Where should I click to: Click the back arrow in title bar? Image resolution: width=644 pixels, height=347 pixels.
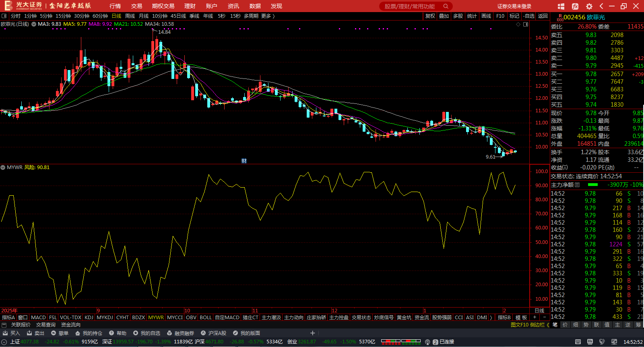pyautogui.click(x=601, y=6)
